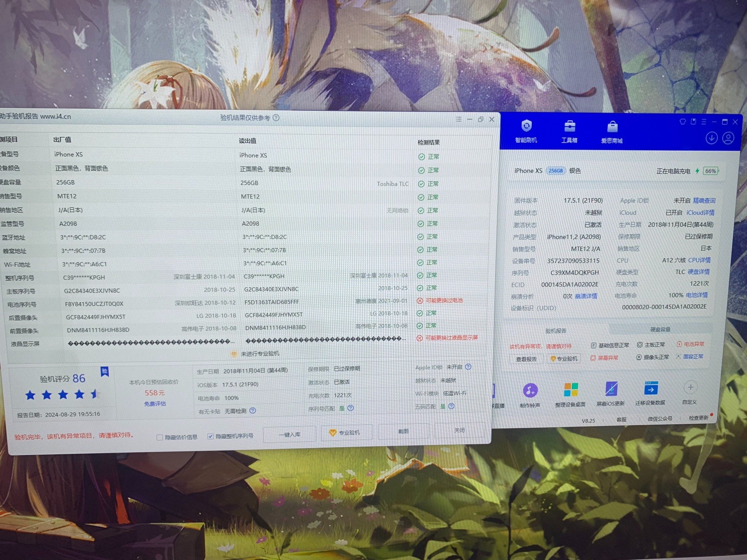This screenshot has height=560, width=747.
Task: Open the iCloud详情 link
Action: pyautogui.click(x=700, y=213)
